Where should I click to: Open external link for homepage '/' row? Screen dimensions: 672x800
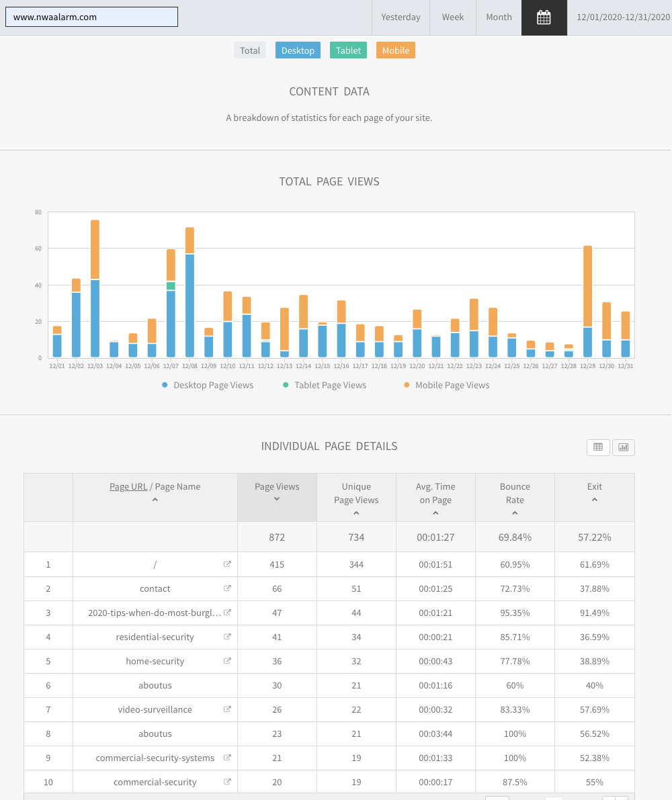click(x=228, y=564)
